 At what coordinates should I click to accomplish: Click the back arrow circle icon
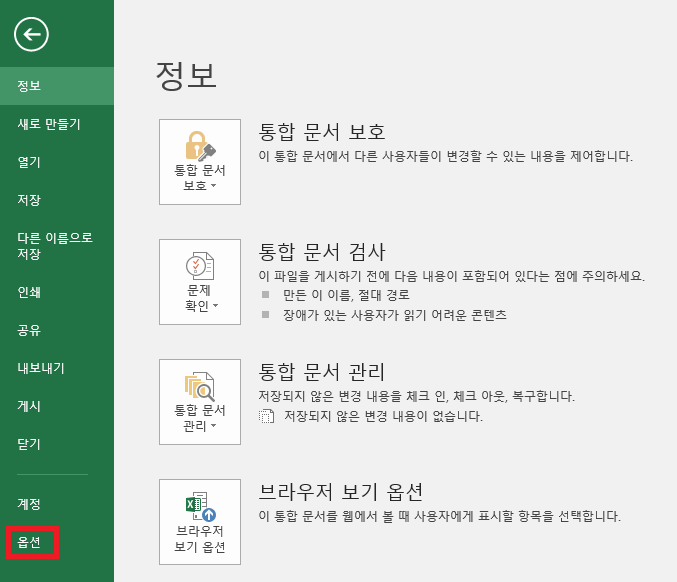pyautogui.click(x=31, y=34)
